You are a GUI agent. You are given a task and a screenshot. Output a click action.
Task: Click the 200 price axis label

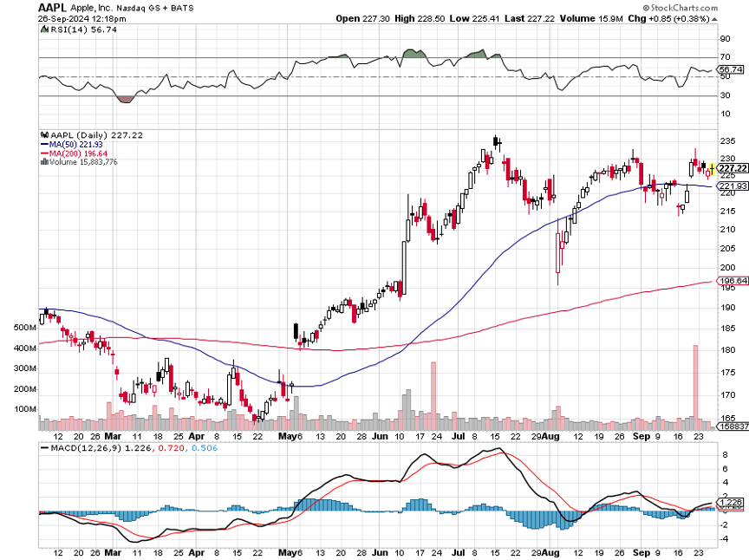click(727, 268)
